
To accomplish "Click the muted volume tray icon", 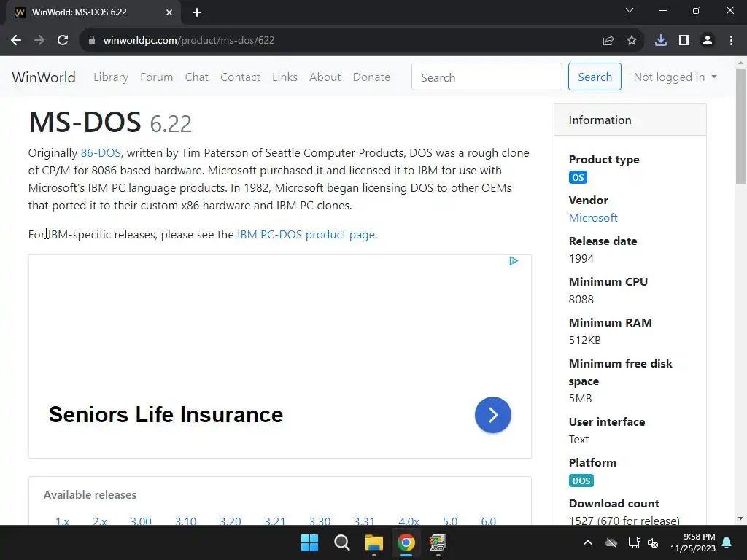I will pyautogui.click(x=653, y=542).
